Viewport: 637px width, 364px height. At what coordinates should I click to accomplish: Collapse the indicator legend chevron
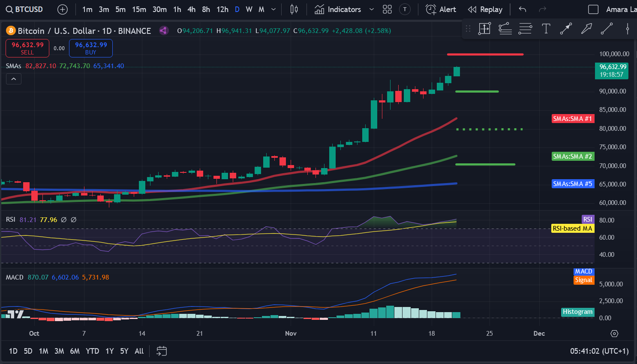tap(14, 79)
